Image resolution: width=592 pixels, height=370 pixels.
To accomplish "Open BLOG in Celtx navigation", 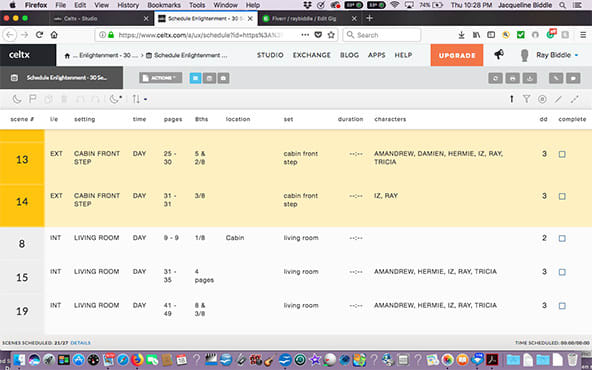I will pos(349,55).
